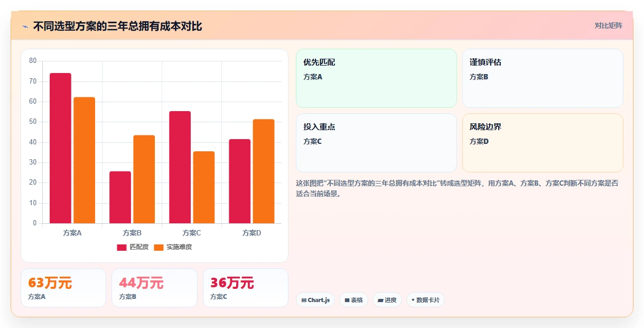The image size is (644, 328).
Task: Click the 进度 tag chip
Action: [x=387, y=300]
